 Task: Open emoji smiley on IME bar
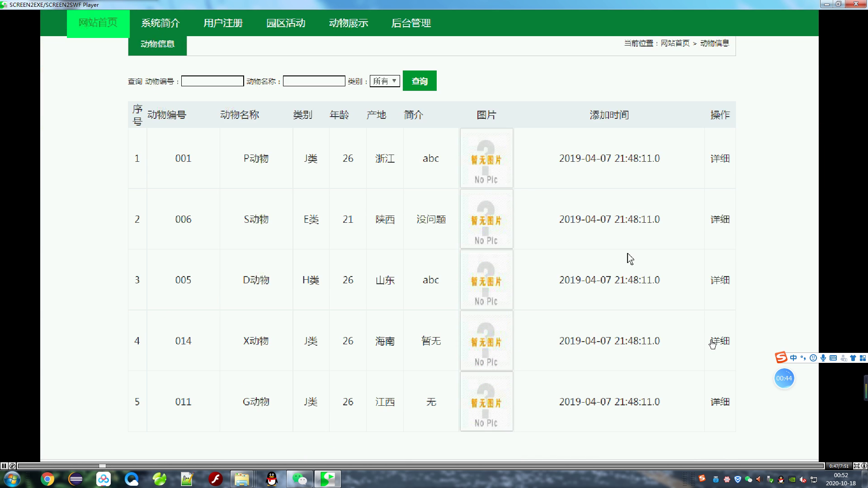click(x=813, y=358)
